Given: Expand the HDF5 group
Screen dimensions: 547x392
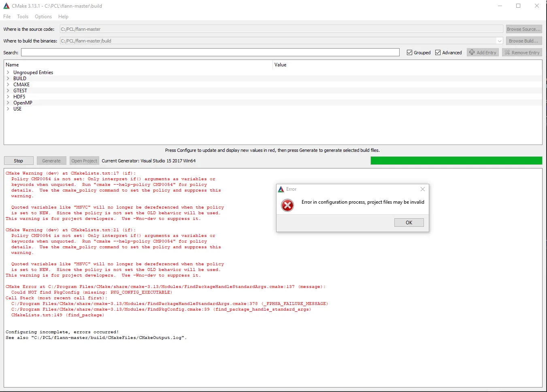Looking at the screenshot, I should [x=8, y=97].
